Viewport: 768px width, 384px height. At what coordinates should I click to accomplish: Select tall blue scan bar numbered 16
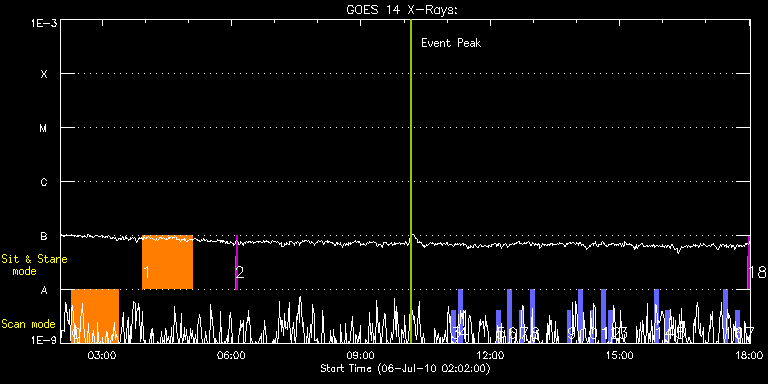coord(725,316)
